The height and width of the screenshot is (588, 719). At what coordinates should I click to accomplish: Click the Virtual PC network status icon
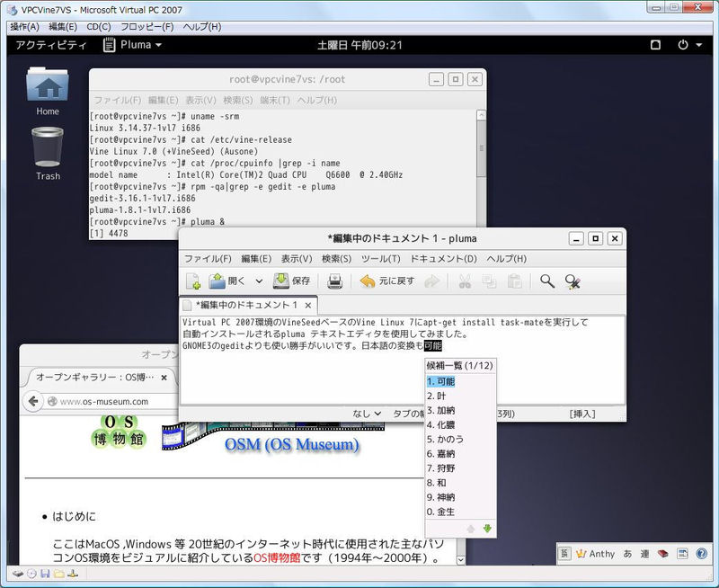tap(74, 574)
